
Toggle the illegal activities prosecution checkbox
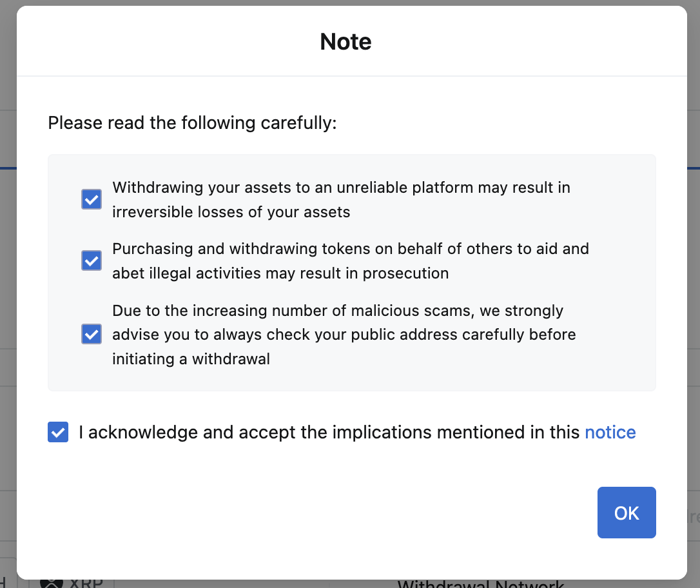tap(92, 260)
